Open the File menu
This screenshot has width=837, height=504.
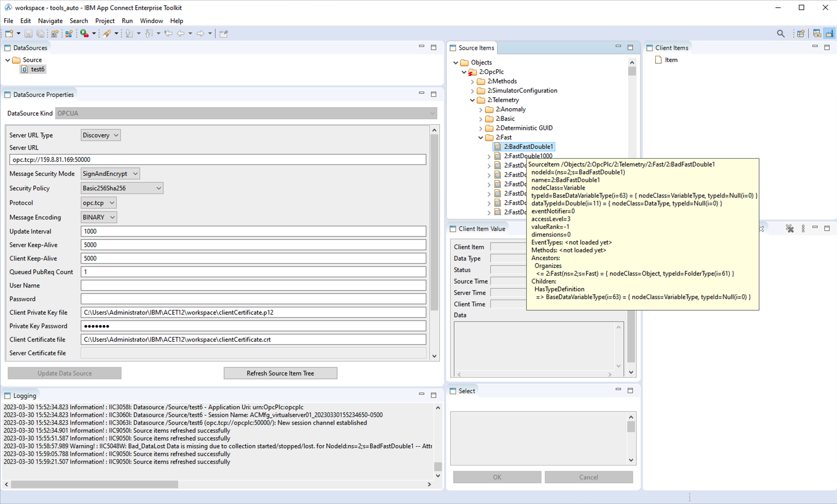pos(8,21)
